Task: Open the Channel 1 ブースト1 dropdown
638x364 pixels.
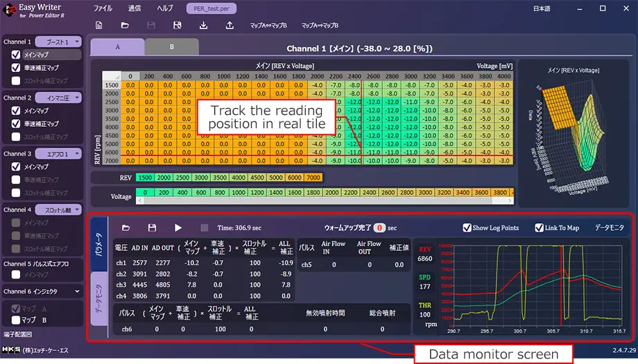Action: point(58,42)
